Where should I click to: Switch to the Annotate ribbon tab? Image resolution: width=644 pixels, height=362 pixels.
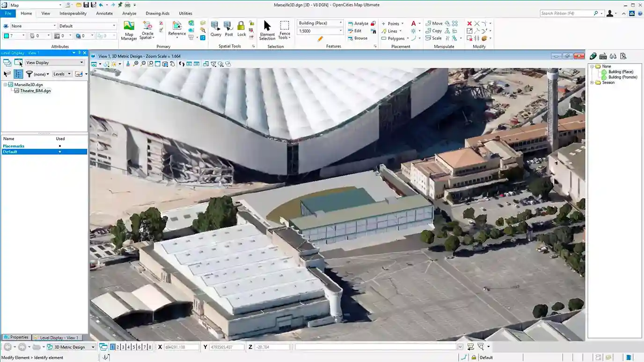[x=104, y=13]
